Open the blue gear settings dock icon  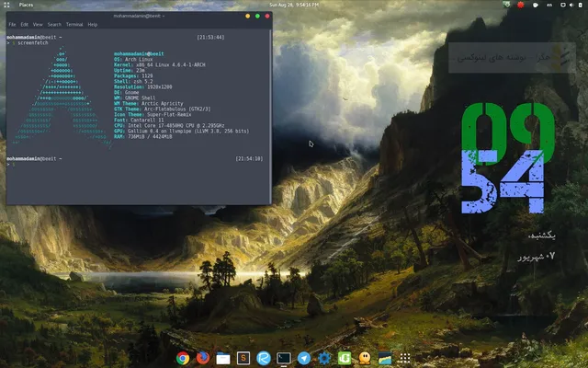(x=324, y=358)
